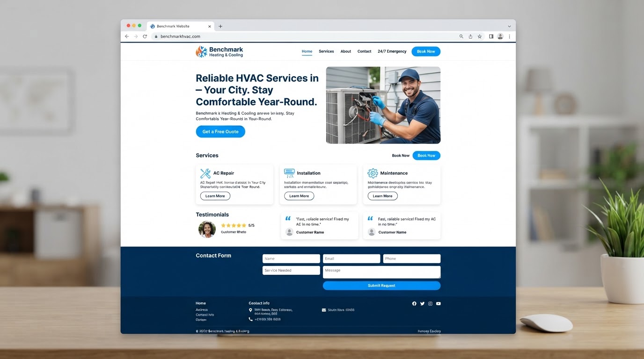Go to the Contact nav item
The height and width of the screenshot is (359, 644).
tap(364, 51)
